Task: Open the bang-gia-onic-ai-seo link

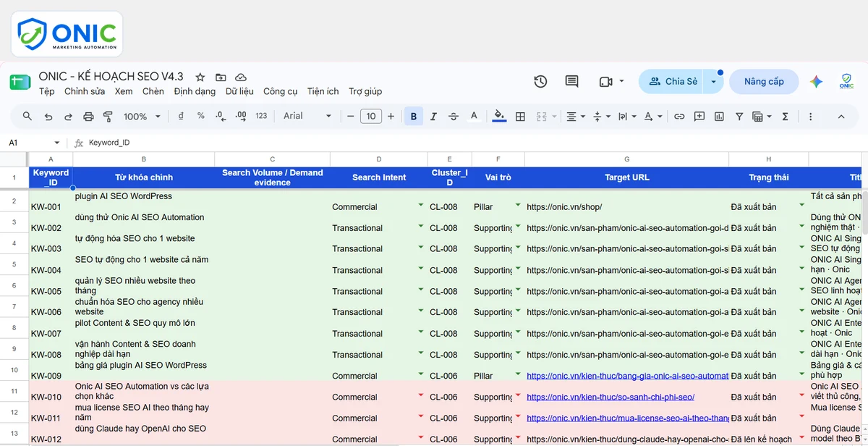Action: (x=627, y=376)
